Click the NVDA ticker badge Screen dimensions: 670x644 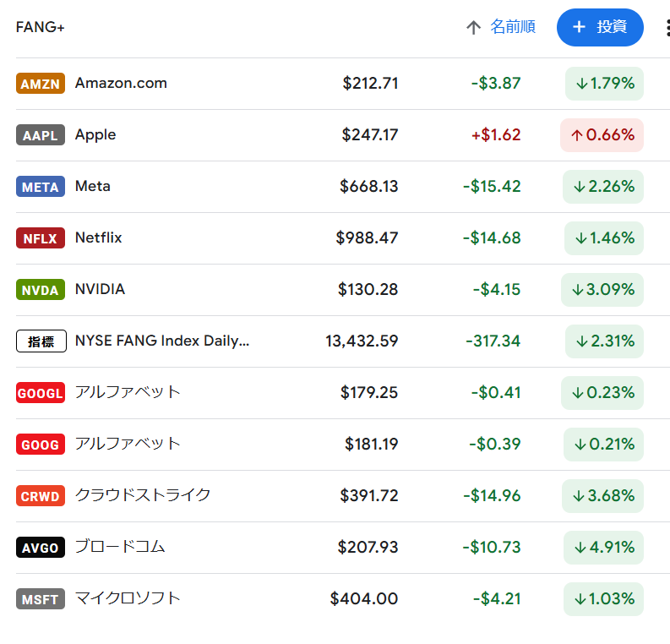pyautogui.click(x=41, y=290)
